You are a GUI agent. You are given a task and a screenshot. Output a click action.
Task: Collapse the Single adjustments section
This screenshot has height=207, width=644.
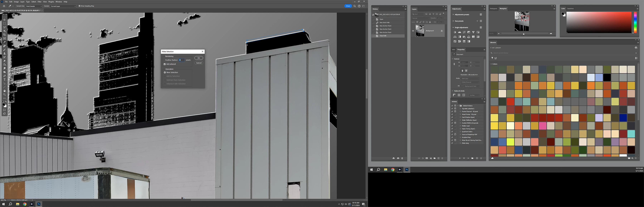(453, 28)
